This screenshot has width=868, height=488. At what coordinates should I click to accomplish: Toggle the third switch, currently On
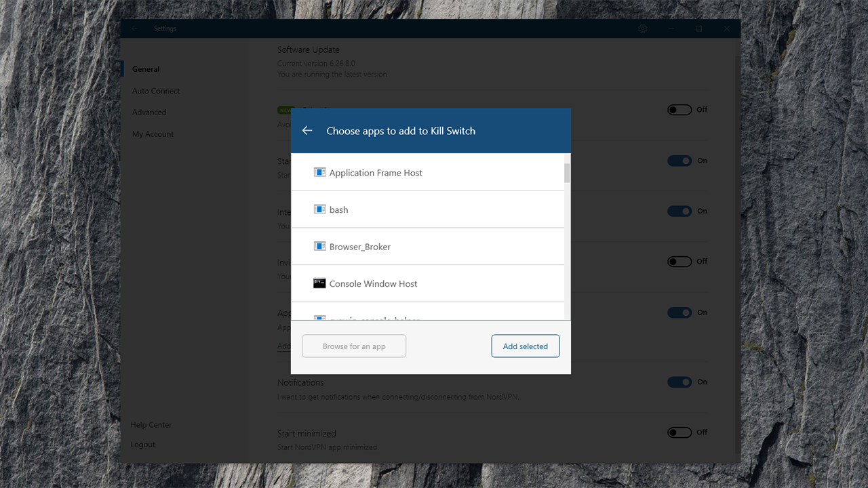coord(679,211)
